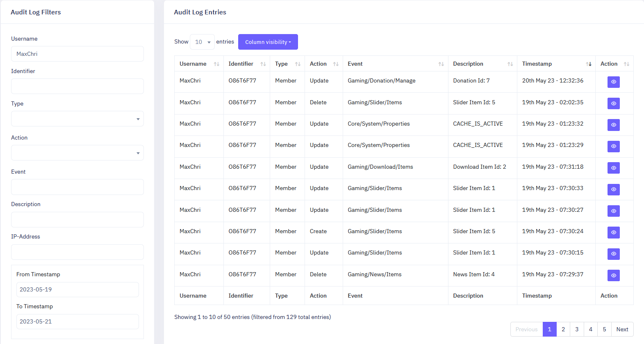View details of the Donation Id: 7 entry
This screenshot has height=344, width=644.
point(613,82)
